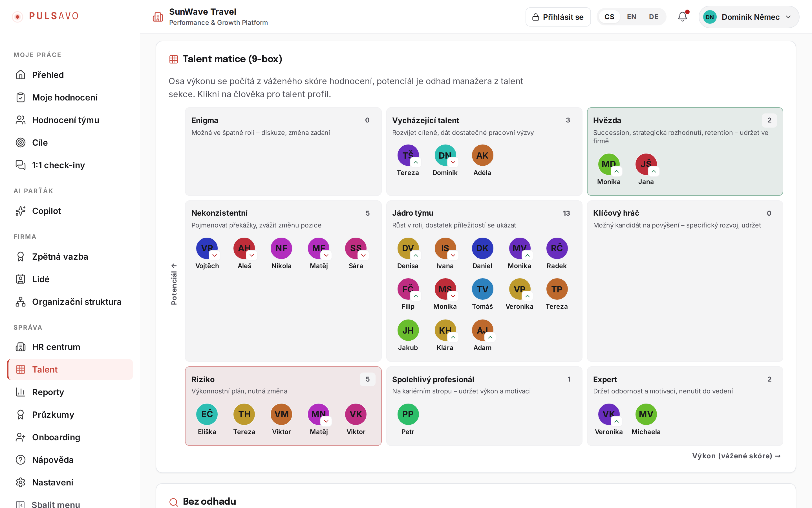This screenshot has height=508, width=812.
Task: Open Tereza TH profile in Riziko
Action: click(244, 420)
